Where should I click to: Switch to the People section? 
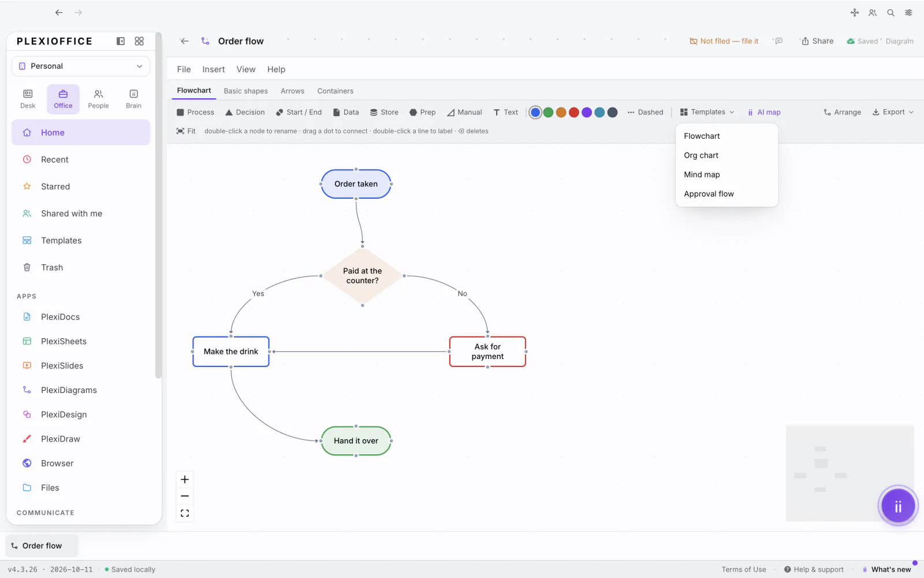98,99
